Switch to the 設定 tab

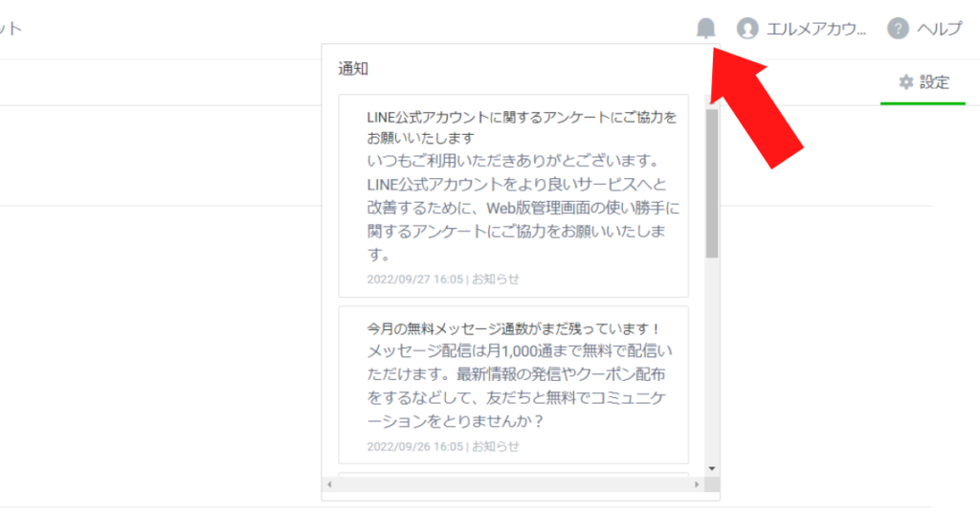tap(924, 82)
